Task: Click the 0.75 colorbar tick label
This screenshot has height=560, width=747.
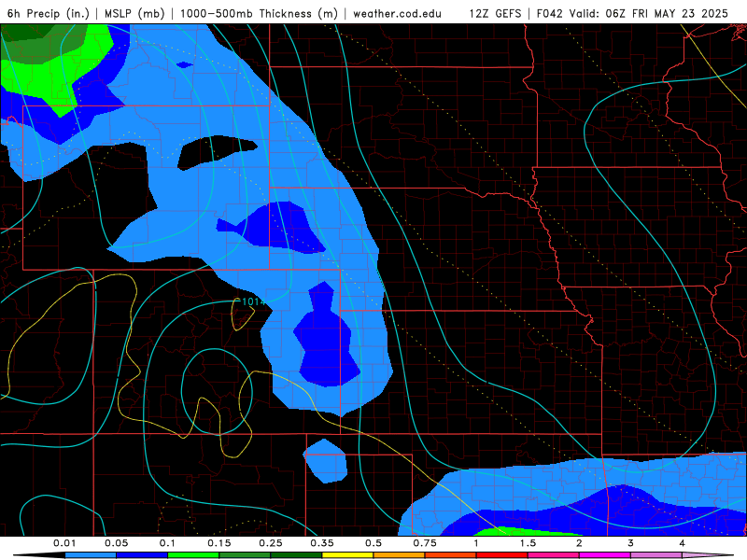Action: click(x=425, y=543)
